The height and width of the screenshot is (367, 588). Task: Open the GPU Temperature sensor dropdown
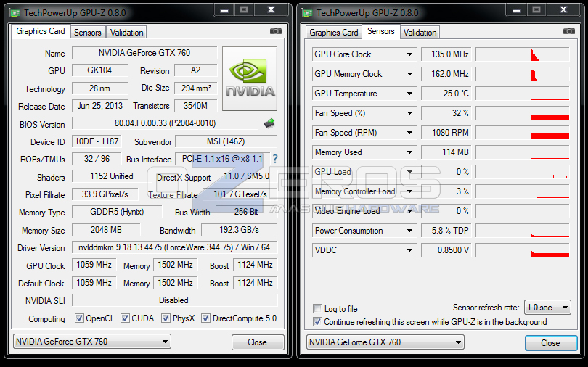point(409,94)
